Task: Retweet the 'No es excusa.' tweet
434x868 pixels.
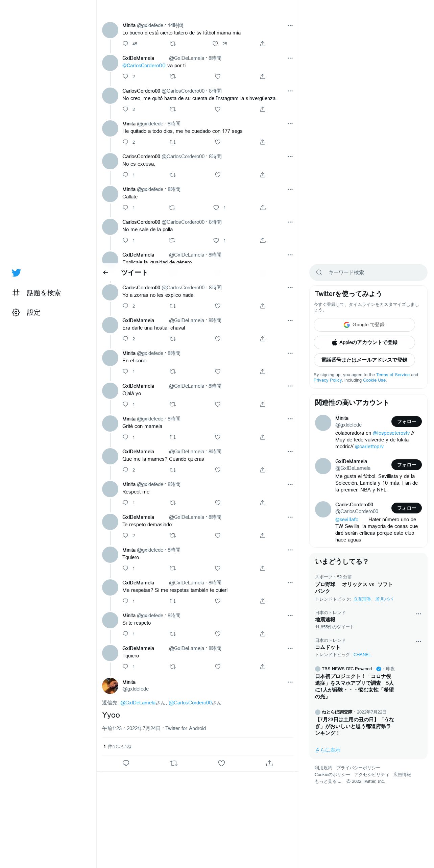Action: (x=173, y=175)
